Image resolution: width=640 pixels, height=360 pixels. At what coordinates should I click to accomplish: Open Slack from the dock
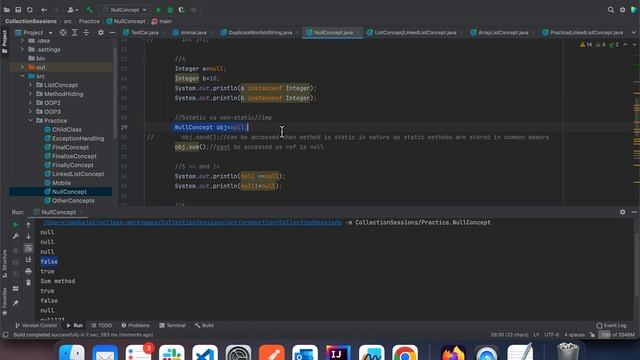coord(171,353)
